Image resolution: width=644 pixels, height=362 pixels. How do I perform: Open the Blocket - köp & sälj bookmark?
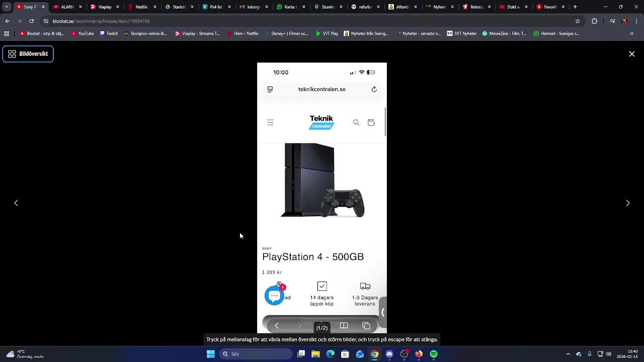[x=42, y=34]
